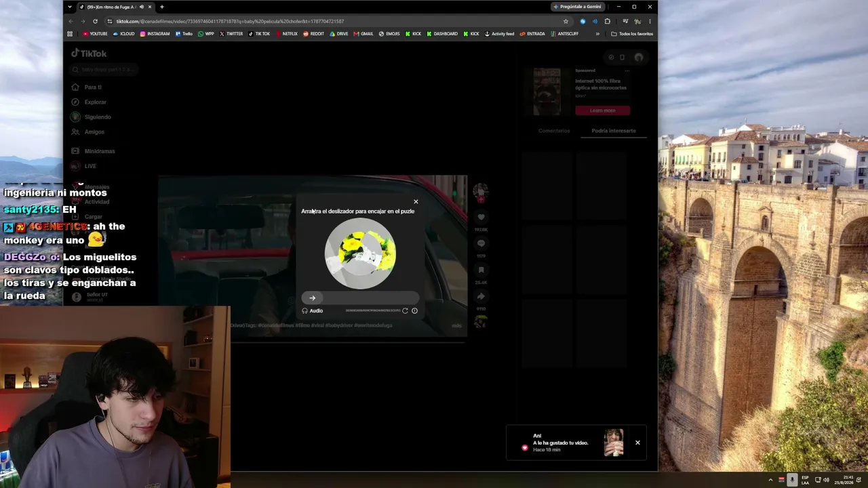Image resolution: width=868 pixels, height=488 pixels.
Task: Reload the TikTok page
Action: (x=95, y=21)
